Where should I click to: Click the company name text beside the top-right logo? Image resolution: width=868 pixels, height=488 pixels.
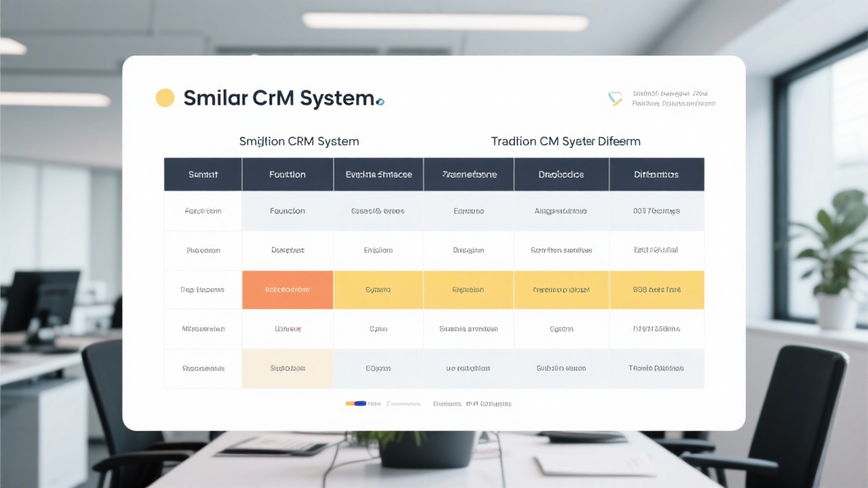tap(673, 99)
